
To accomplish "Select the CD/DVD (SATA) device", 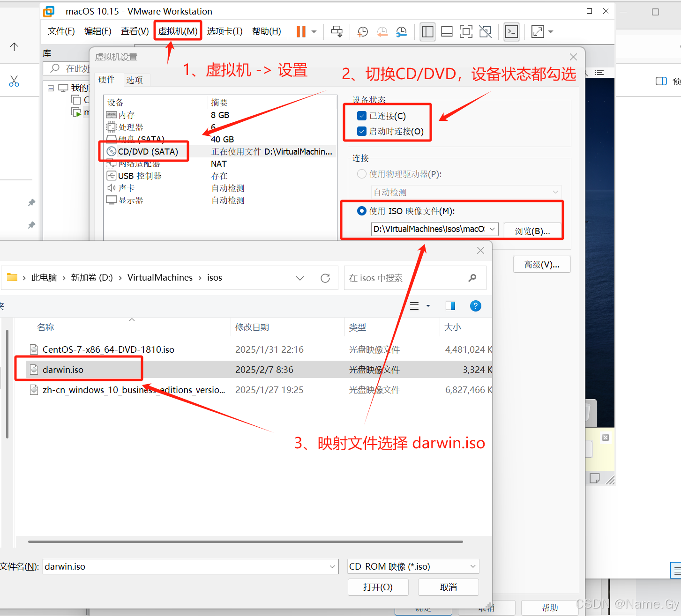I will click(x=220, y=152).
